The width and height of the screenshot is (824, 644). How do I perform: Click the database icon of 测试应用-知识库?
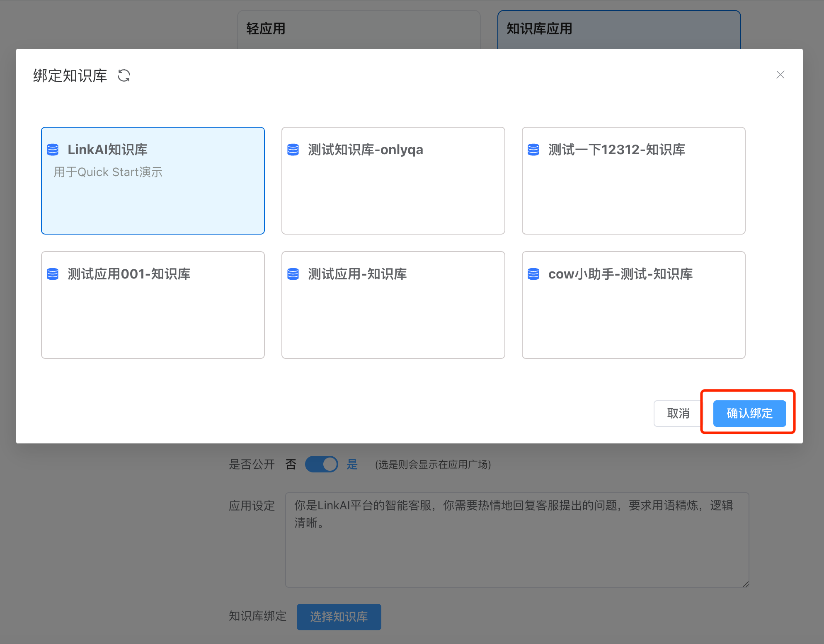(x=293, y=274)
